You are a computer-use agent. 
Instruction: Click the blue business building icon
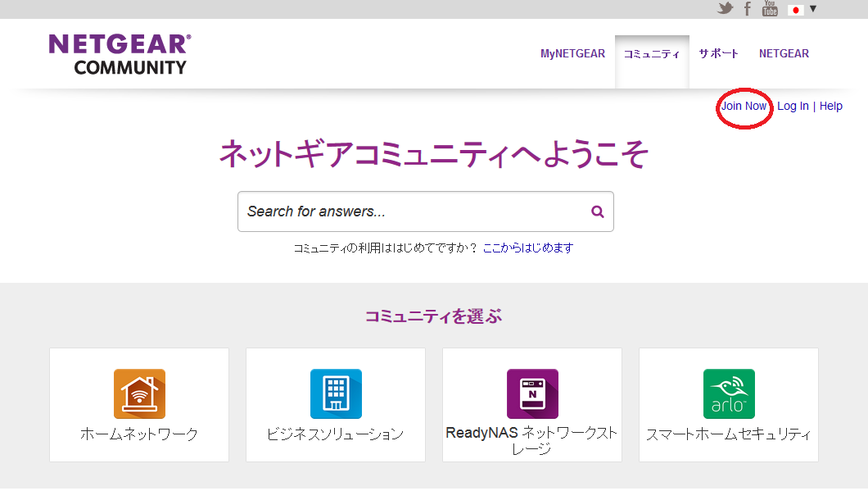pyautogui.click(x=336, y=393)
